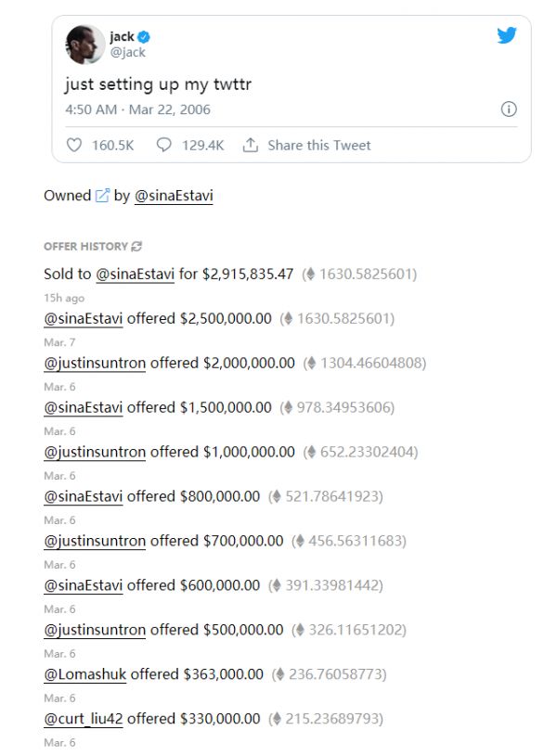Open @sinaEstavi owner profile link
Image resolution: width=557 pixels, height=756 pixels.
tap(174, 196)
